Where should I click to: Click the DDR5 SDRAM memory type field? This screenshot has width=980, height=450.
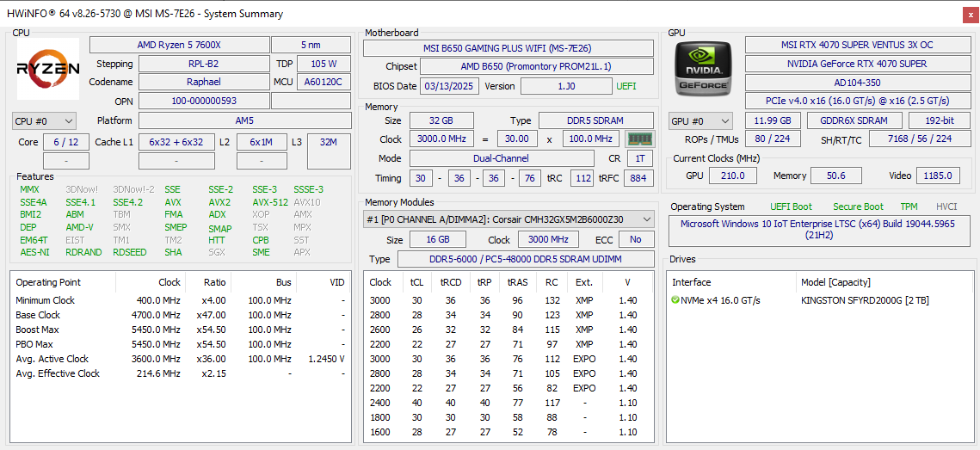coord(596,120)
